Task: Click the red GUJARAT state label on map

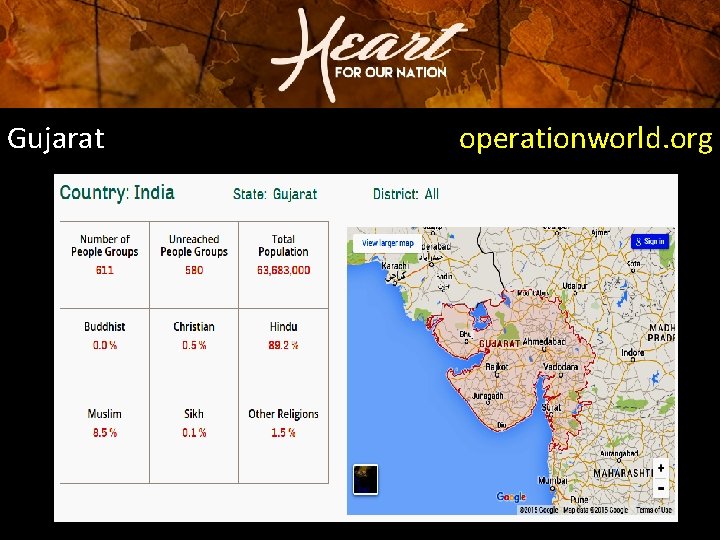Action: [x=499, y=343]
